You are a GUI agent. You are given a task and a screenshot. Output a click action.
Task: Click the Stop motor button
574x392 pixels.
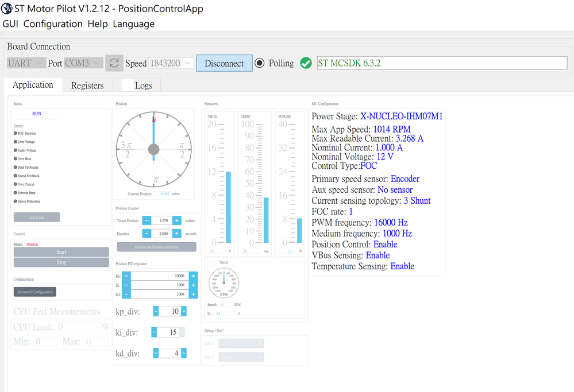point(61,262)
